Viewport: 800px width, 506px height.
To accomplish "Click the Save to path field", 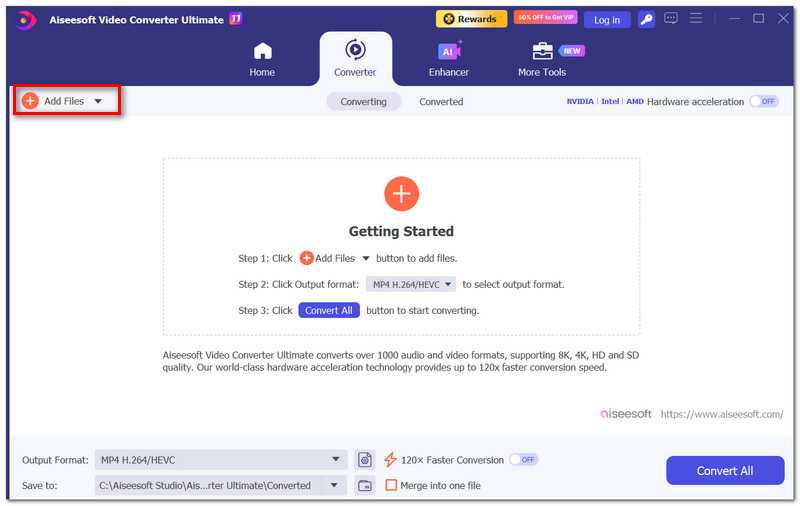I will 208,485.
